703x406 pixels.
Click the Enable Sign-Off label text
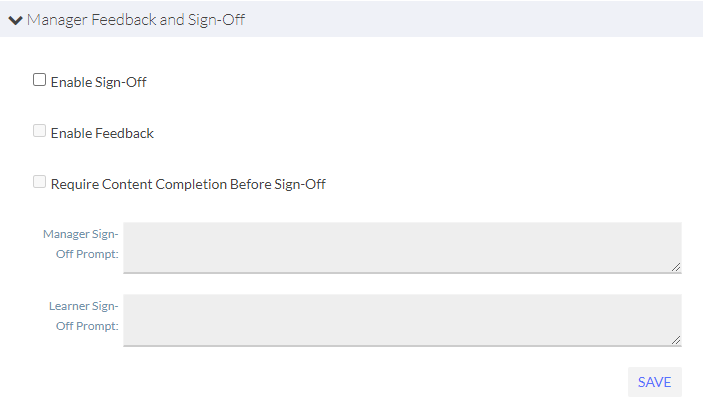click(x=98, y=82)
